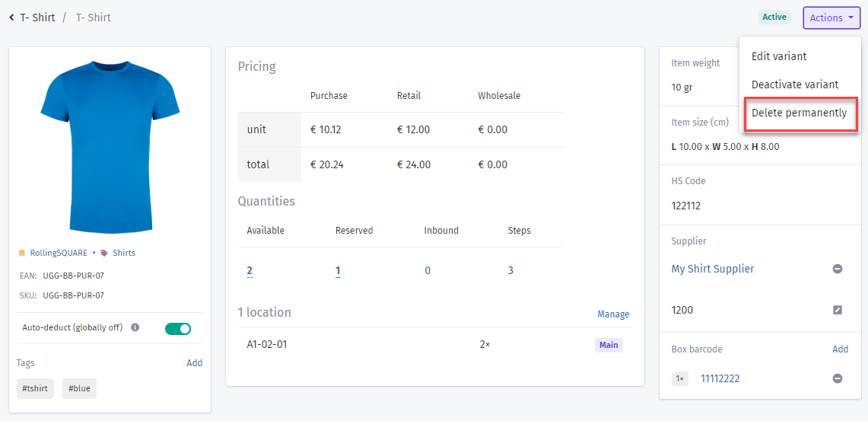Select Delete permanently from Actions menu
The width and height of the screenshot is (868, 421).
(800, 113)
